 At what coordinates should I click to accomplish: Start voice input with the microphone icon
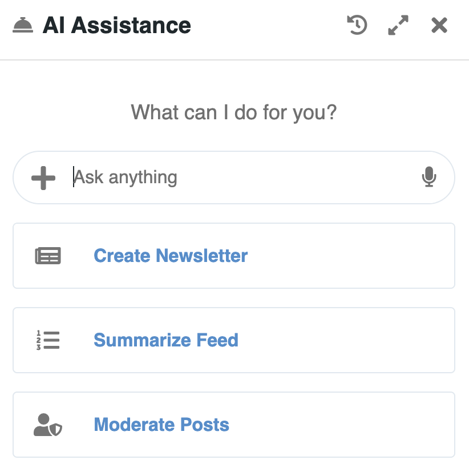[429, 178]
